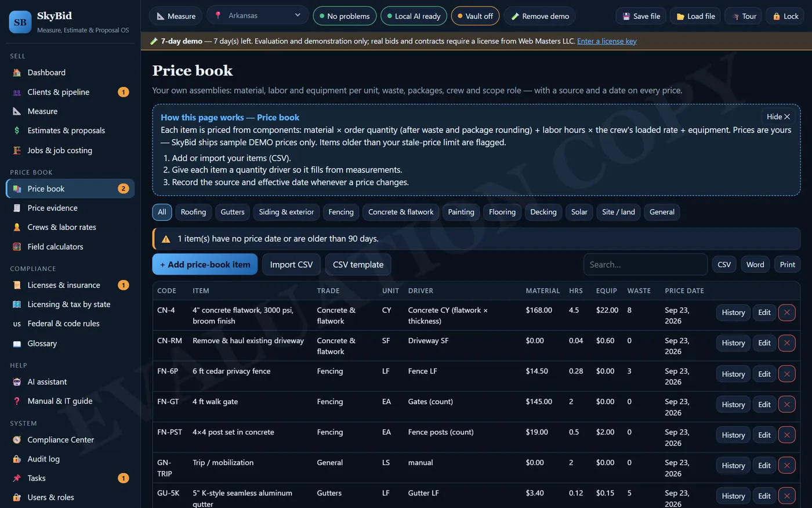Follow the Enter a license key link
This screenshot has width=812, height=508.
[607, 41]
